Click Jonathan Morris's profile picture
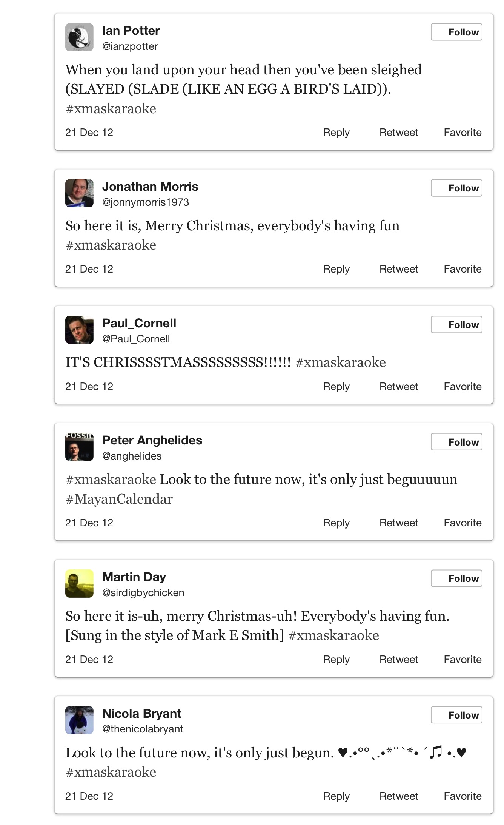The image size is (504, 825). [x=79, y=193]
